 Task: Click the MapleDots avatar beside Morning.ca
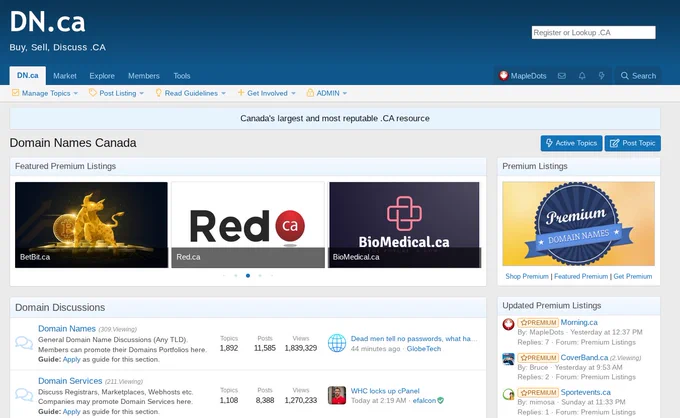pyautogui.click(x=508, y=323)
